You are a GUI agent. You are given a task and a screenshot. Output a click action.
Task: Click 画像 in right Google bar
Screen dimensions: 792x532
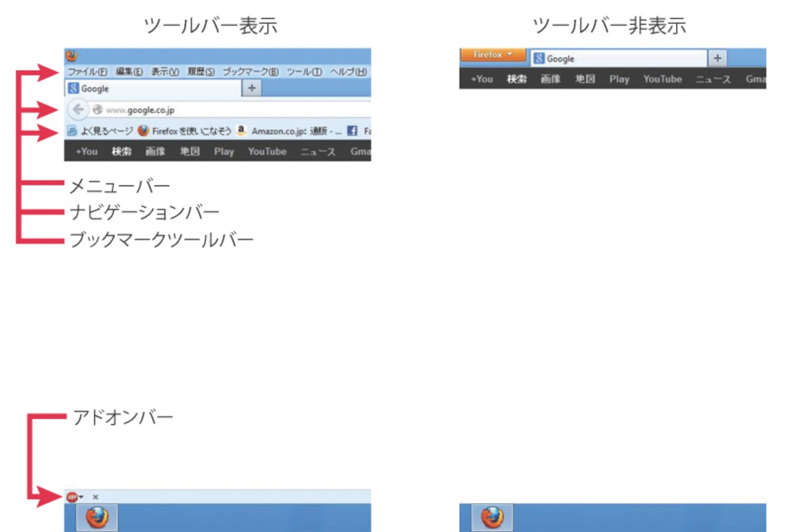click(x=551, y=79)
